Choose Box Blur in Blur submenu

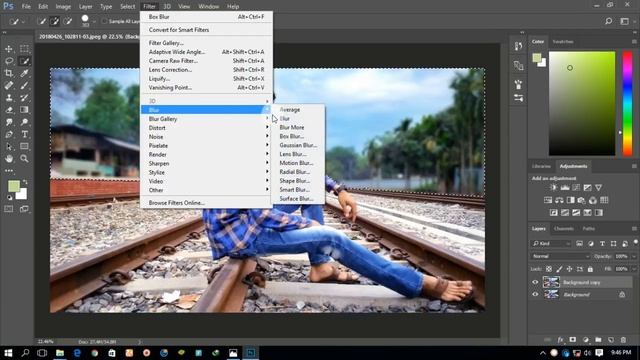pyautogui.click(x=291, y=136)
